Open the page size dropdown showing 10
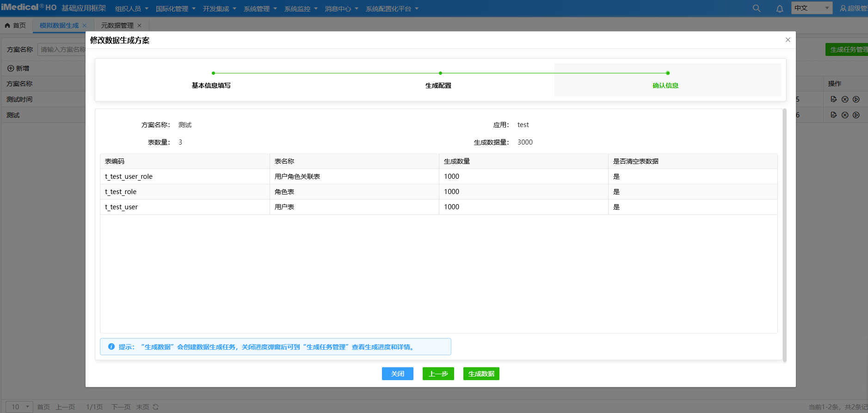 [19, 407]
